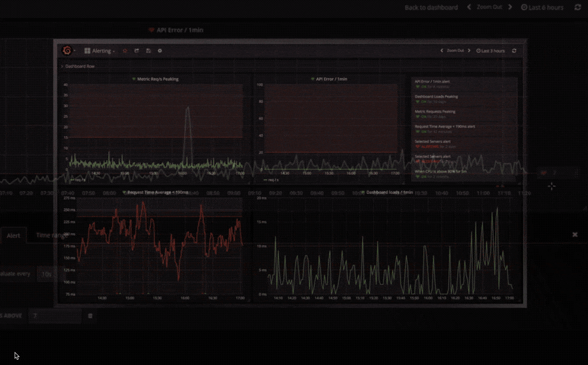Shift time forward in the 'Last 6 hours' window

tap(510, 7)
